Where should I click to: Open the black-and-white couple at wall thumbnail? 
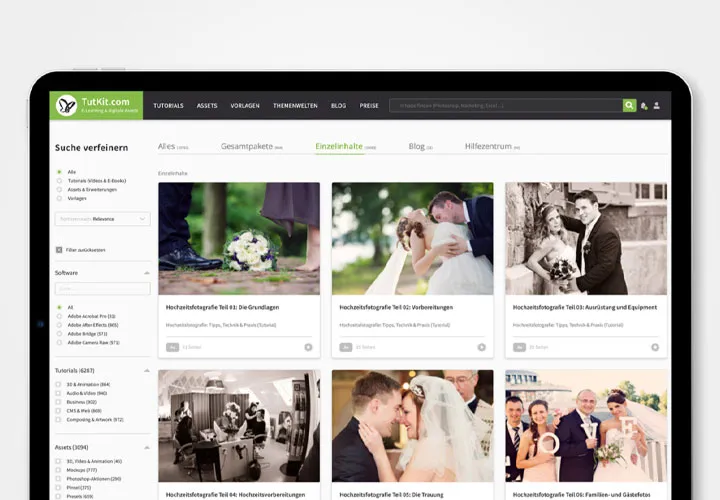586,239
